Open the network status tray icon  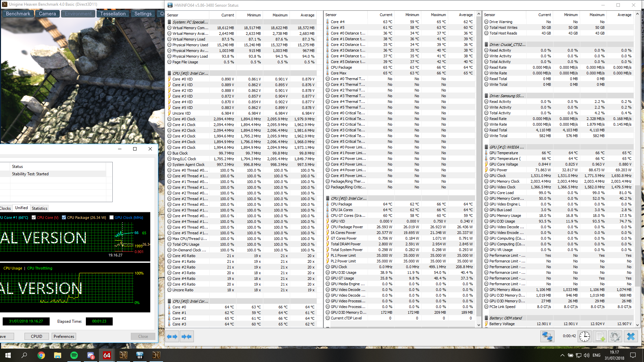point(578,355)
